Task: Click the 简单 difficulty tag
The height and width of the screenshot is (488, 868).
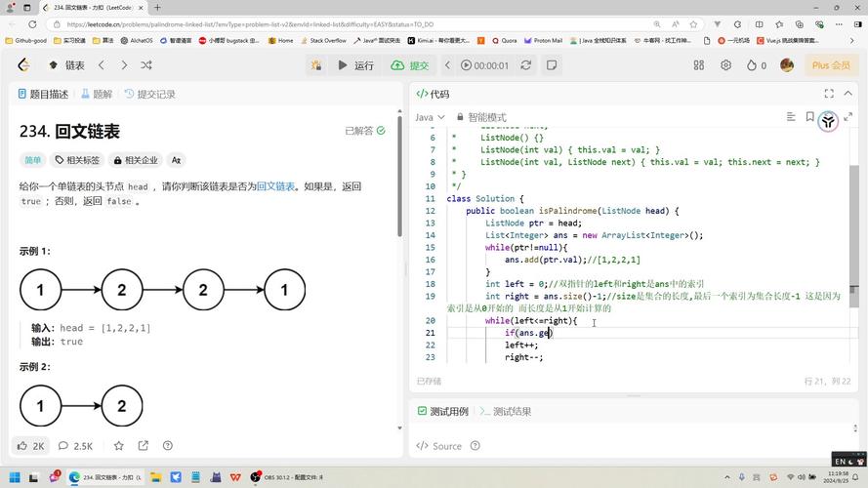Action: (32, 160)
